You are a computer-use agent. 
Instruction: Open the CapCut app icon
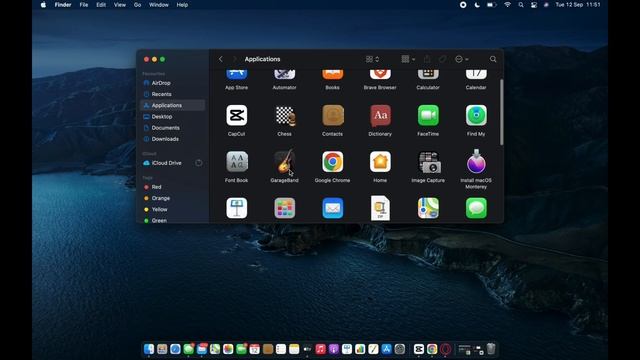tap(236, 115)
